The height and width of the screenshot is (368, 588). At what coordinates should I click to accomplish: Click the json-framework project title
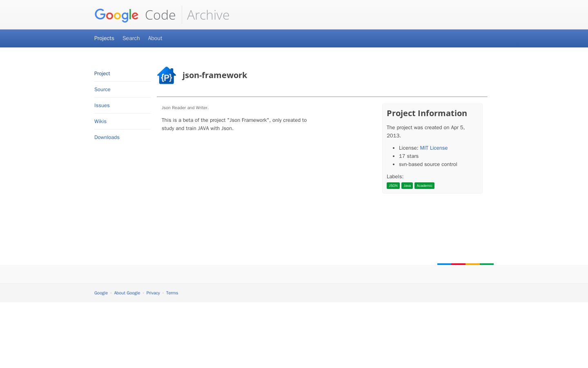(x=215, y=75)
